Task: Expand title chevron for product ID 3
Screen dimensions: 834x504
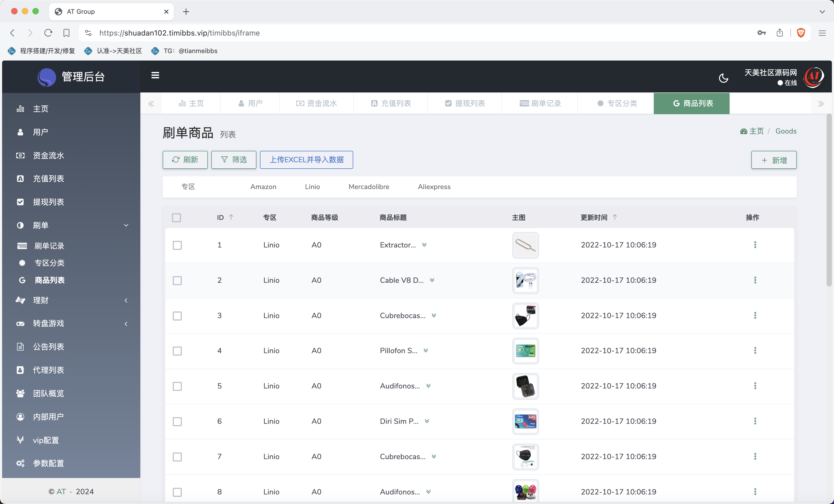Action: [433, 315]
